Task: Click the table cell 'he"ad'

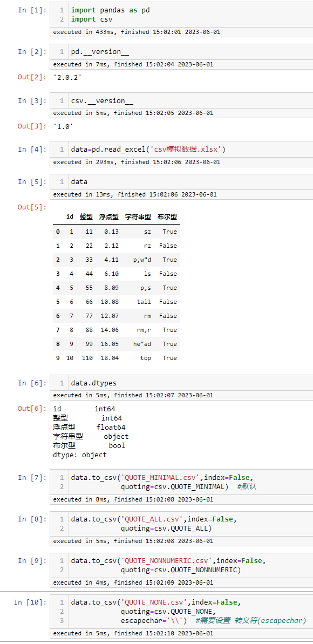Action: [x=142, y=344]
